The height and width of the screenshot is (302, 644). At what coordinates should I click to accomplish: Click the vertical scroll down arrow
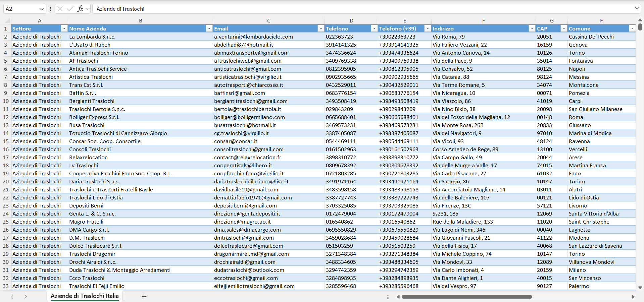pos(640,288)
